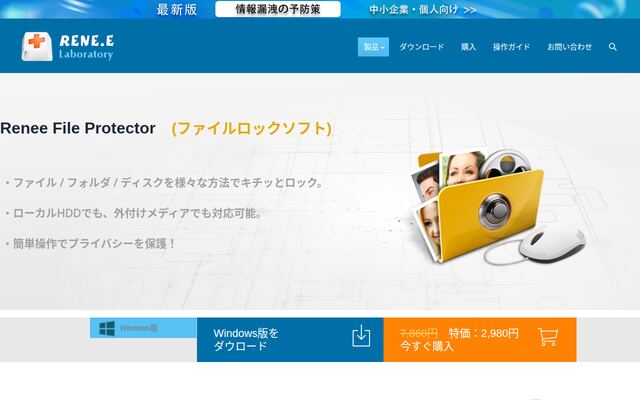Click the shopping cart icon

(x=548, y=337)
